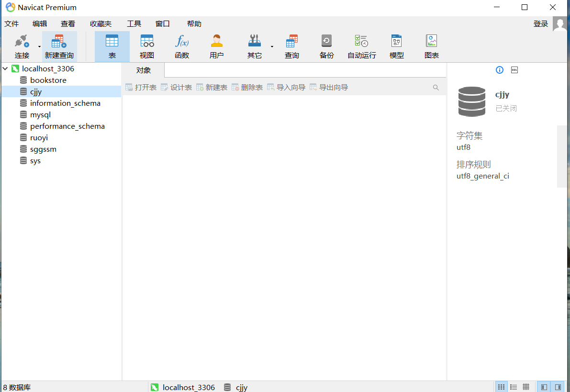Viewport: 570px width, 392px height.
Task: Open the 用户 users section
Action: (x=217, y=46)
